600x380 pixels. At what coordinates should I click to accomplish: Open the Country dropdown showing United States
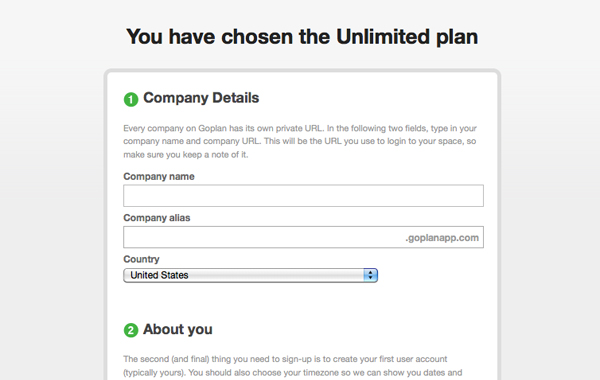250,275
